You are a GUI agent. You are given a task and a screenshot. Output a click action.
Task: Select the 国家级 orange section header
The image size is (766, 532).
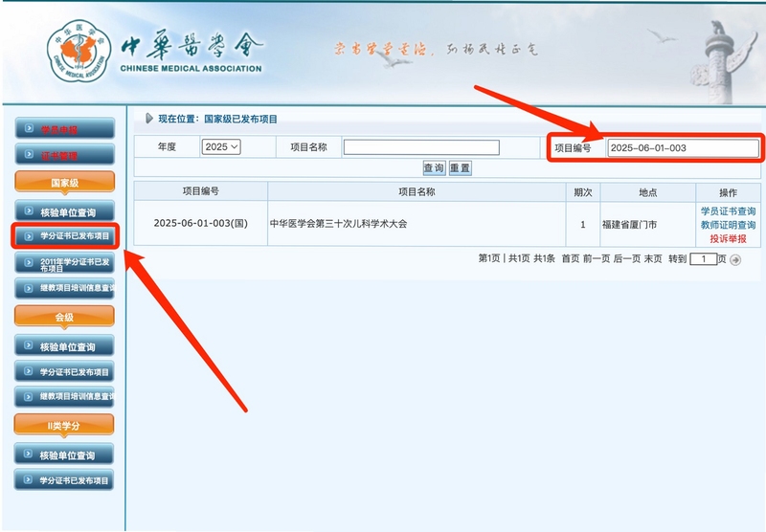pos(65,183)
